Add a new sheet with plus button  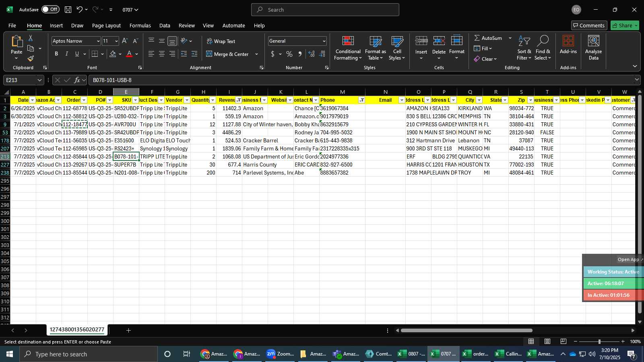pyautogui.click(x=128, y=330)
